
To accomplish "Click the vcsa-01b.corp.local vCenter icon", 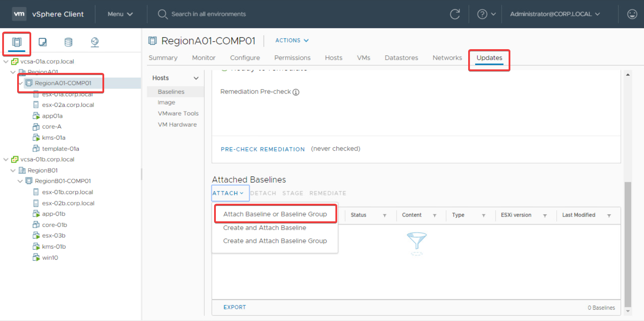I will pos(15,159).
